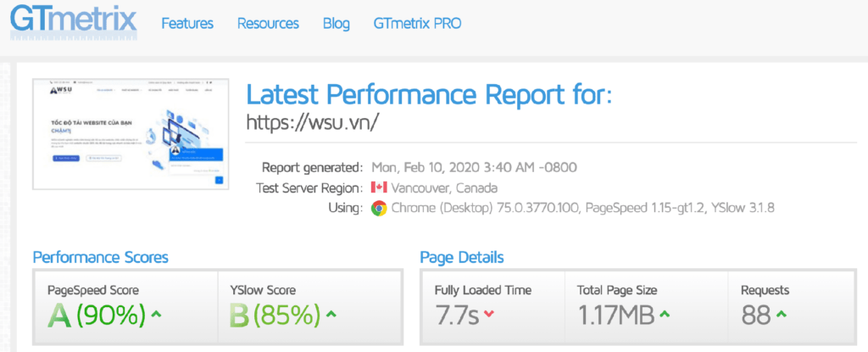868x352 pixels.
Task: Click the Report generated label
Action: [x=313, y=167]
